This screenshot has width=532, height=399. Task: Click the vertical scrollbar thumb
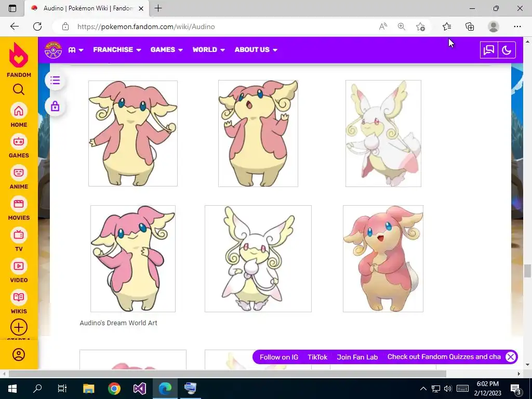click(x=527, y=271)
